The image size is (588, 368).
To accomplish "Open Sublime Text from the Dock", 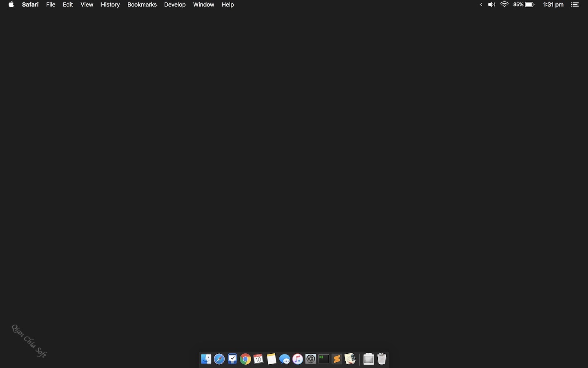I will point(337,359).
